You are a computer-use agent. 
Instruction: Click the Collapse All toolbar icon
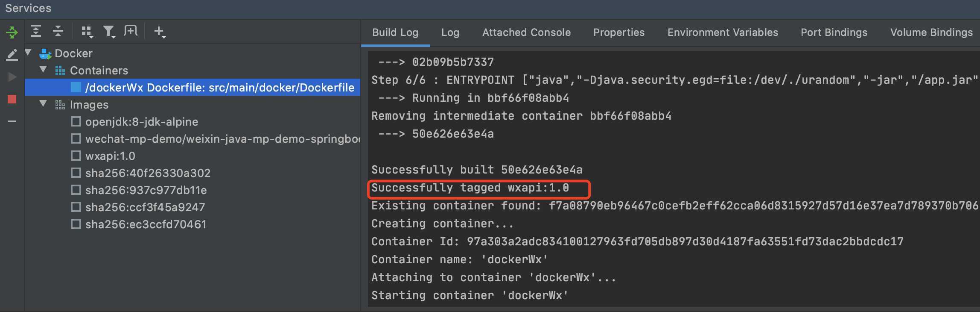pyautogui.click(x=58, y=31)
